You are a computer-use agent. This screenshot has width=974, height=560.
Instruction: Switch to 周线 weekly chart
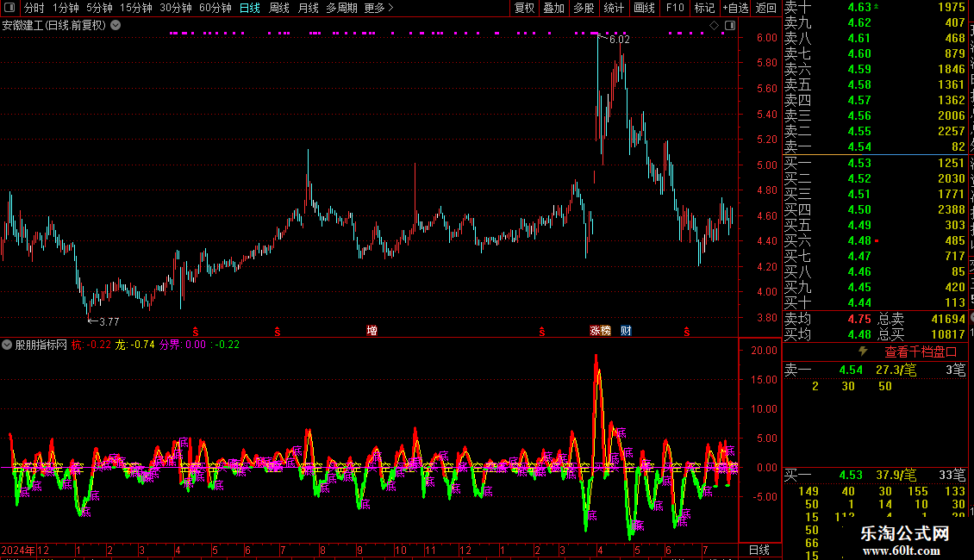click(x=279, y=8)
